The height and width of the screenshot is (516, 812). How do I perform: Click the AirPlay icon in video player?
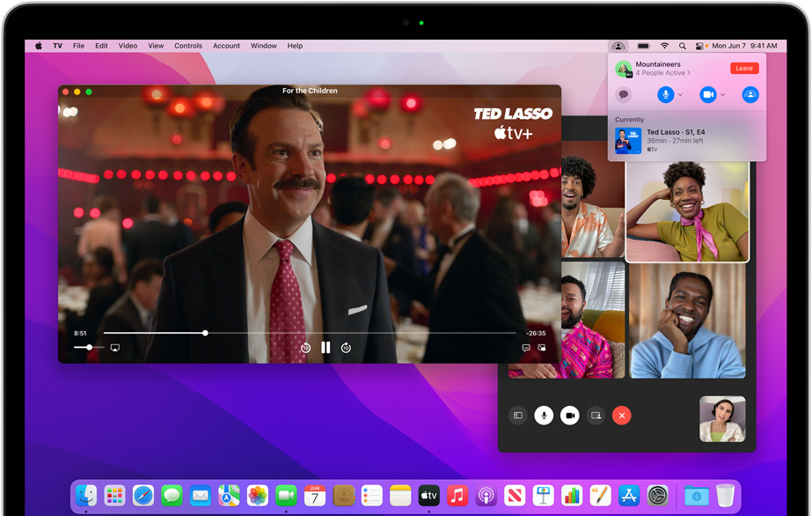(x=115, y=348)
